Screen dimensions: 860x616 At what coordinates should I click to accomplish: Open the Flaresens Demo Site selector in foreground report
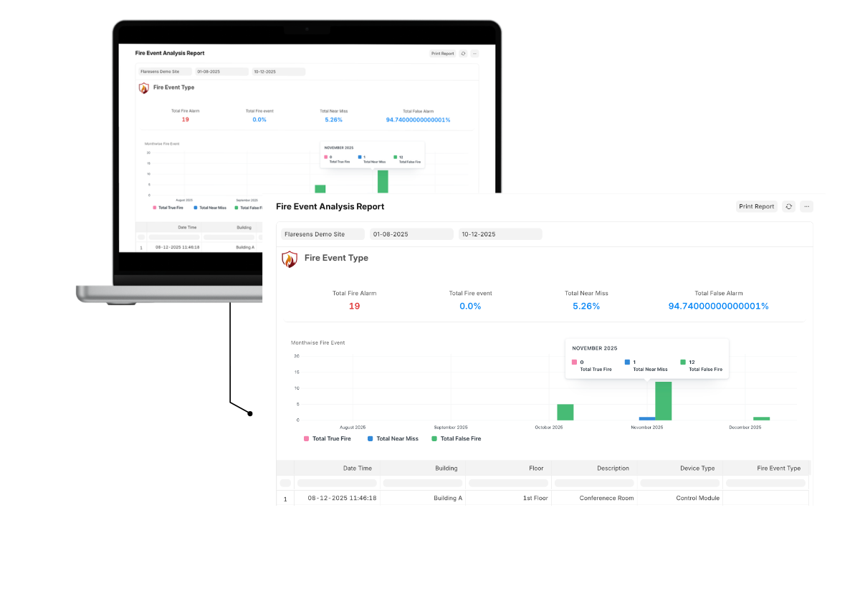pos(322,234)
